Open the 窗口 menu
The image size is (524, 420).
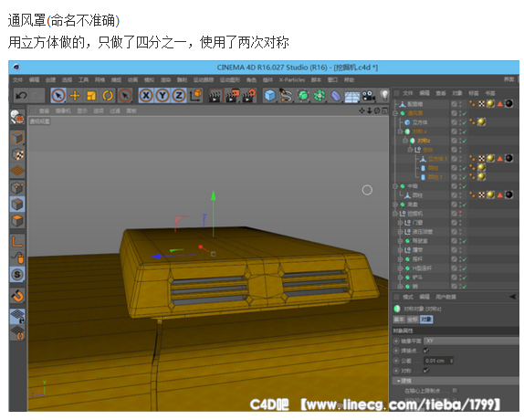(x=332, y=79)
